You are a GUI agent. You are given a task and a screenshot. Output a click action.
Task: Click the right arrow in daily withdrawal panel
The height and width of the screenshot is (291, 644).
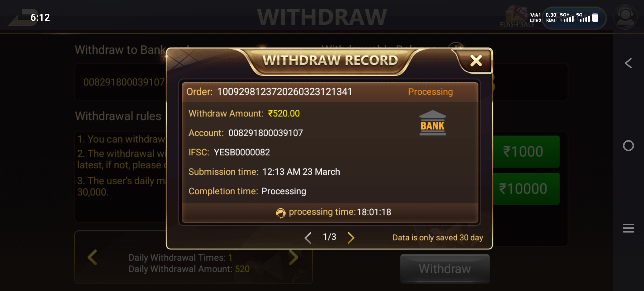click(x=293, y=257)
